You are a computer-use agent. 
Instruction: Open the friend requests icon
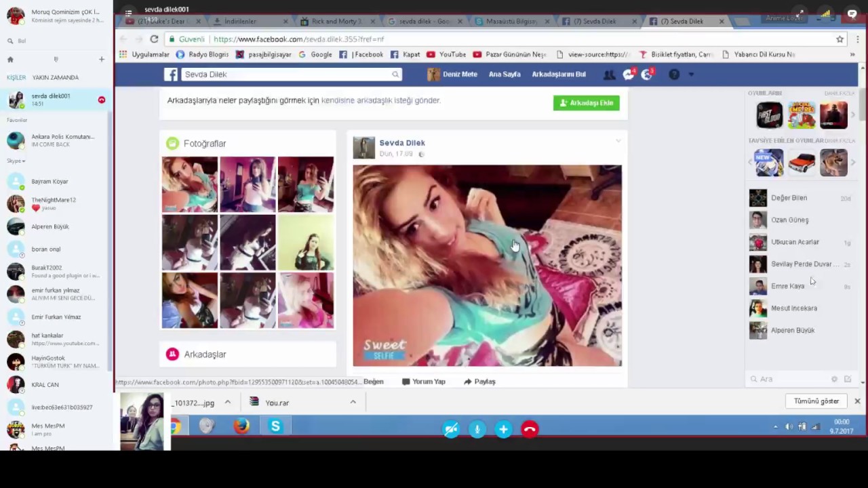coord(610,75)
